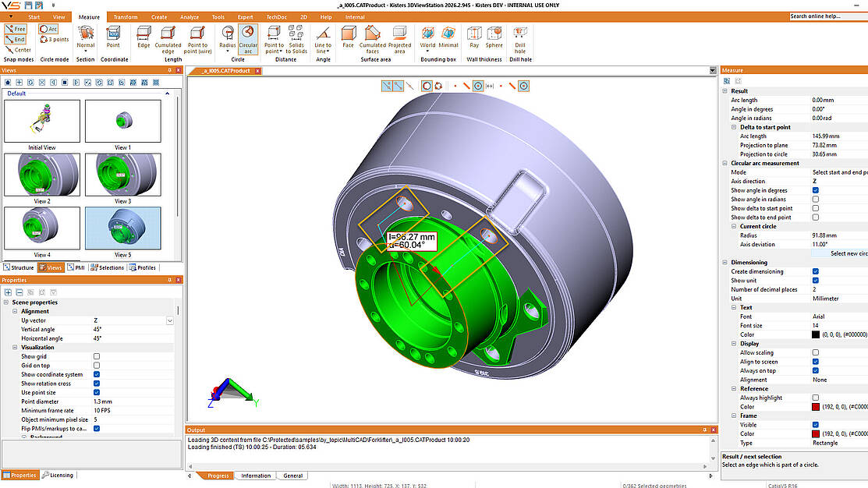This screenshot has height=488, width=868.
Task: Collapse Circular arc measurement section
Action: pos(725,163)
